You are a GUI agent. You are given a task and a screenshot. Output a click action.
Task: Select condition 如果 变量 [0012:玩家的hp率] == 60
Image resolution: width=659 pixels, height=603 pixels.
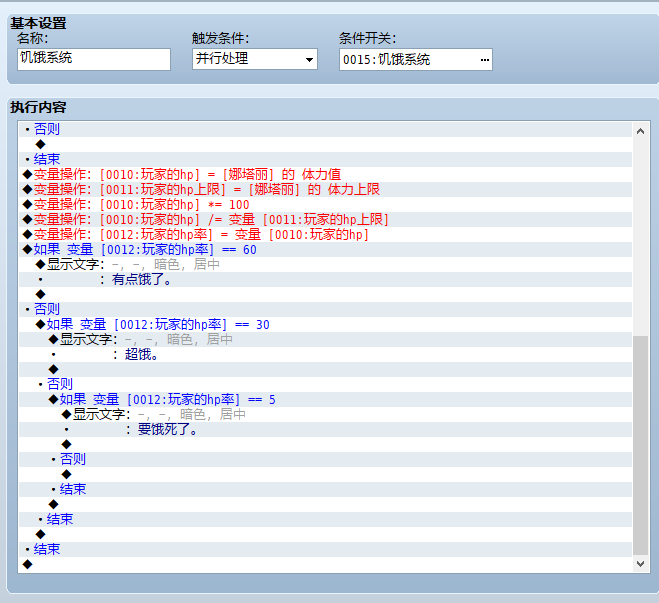coord(325,250)
